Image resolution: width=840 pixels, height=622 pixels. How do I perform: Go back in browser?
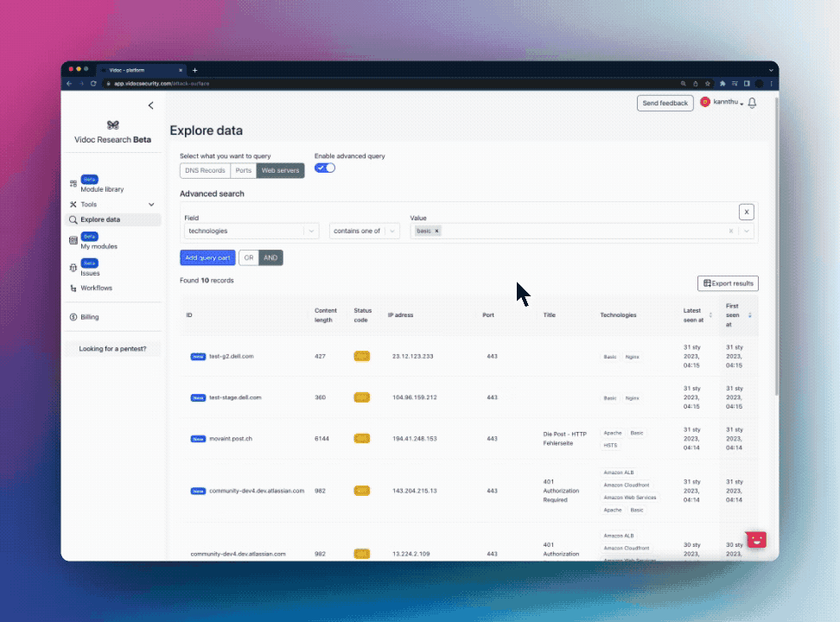click(69, 84)
